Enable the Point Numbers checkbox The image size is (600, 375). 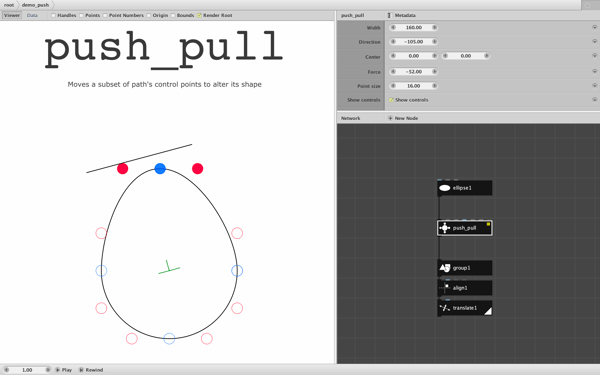pyautogui.click(x=105, y=15)
